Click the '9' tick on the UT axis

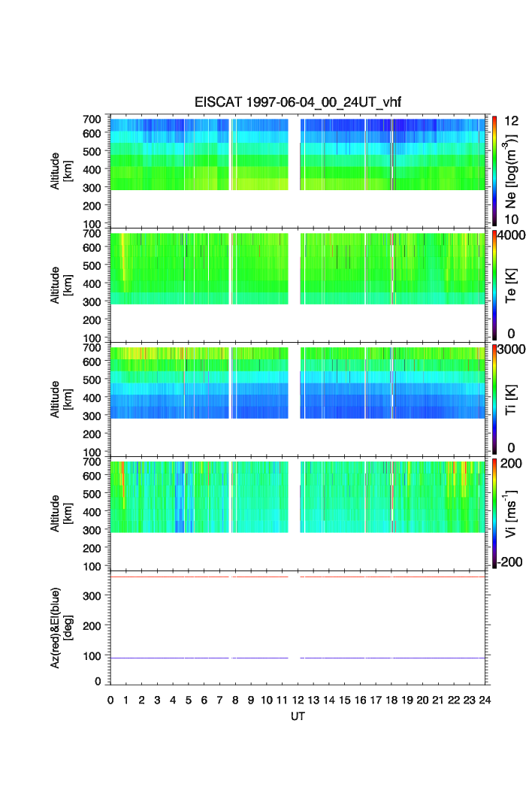click(x=251, y=700)
